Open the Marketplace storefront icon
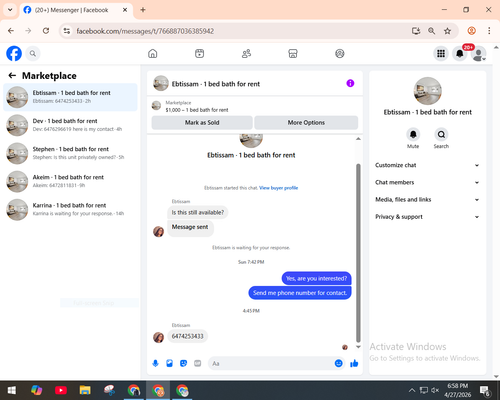The height and width of the screenshot is (400, 500). [x=293, y=53]
